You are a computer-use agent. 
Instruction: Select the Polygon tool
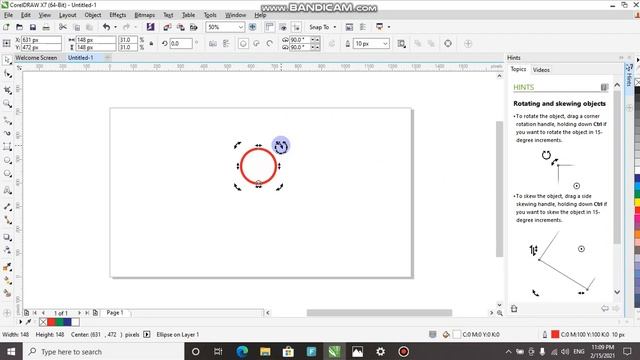coord(7,173)
